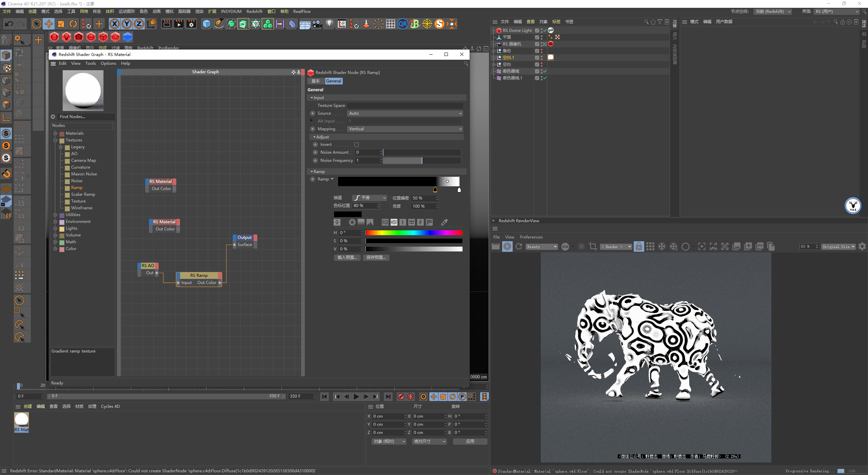The image size is (868, 475).
Task: Toggle HSV color mode button
Action: [x=394, y=222]
